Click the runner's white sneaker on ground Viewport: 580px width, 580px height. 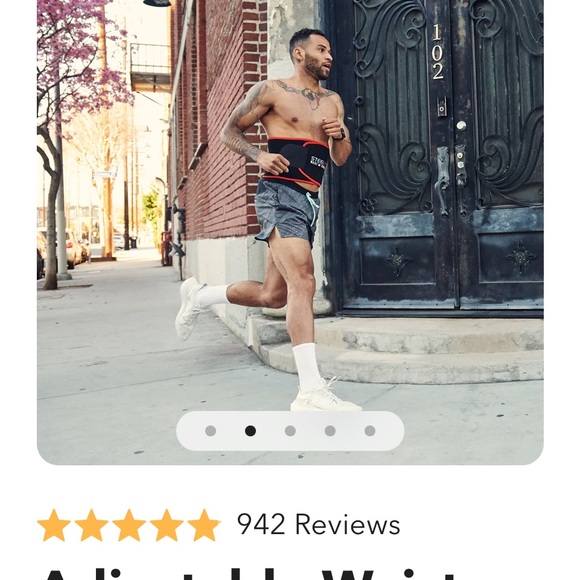pyautogui.click(x=324, y=397)
